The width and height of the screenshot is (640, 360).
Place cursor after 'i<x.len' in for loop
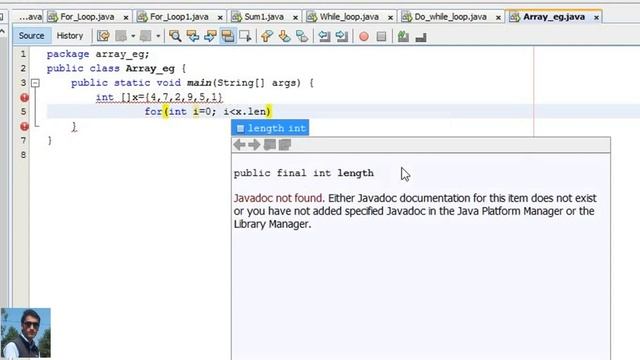(x=266, y=111)
